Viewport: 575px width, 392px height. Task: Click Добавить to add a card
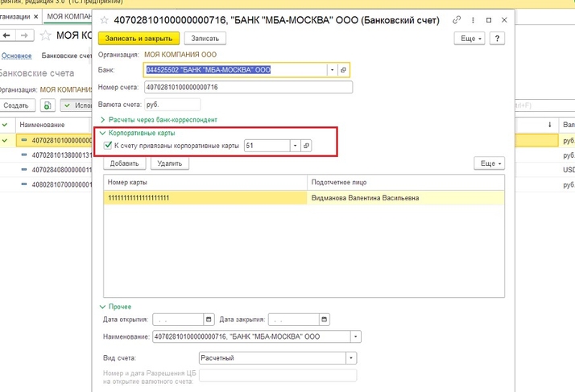point(124,163)
